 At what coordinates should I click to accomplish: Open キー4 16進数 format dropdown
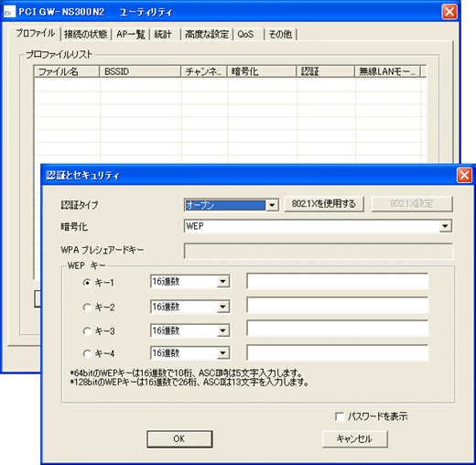[x=223, y=353]
